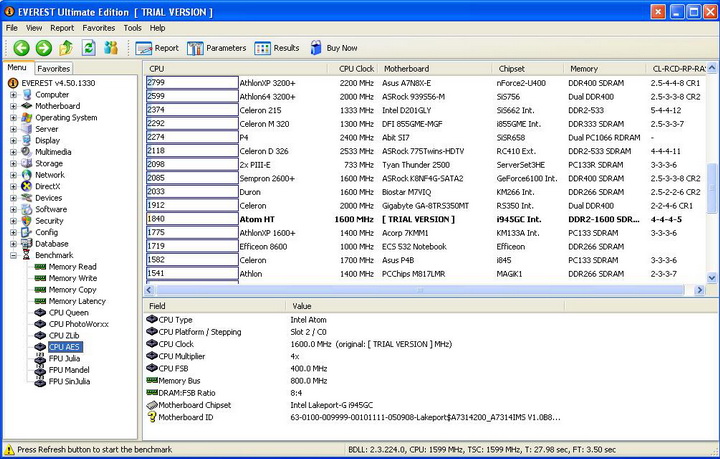Select the Memory Copy benchmark

[x=73, y=290]
